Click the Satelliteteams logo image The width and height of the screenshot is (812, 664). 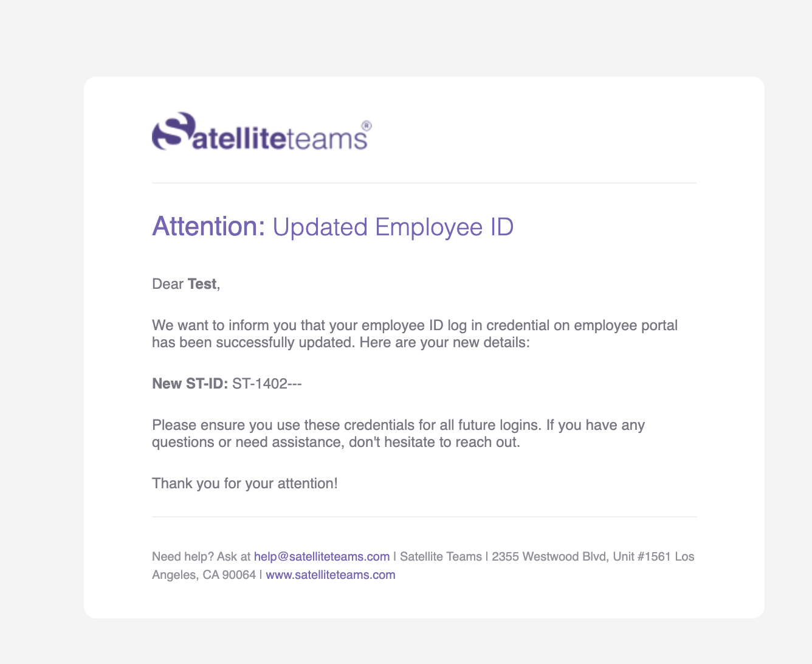tap(262, 131)
